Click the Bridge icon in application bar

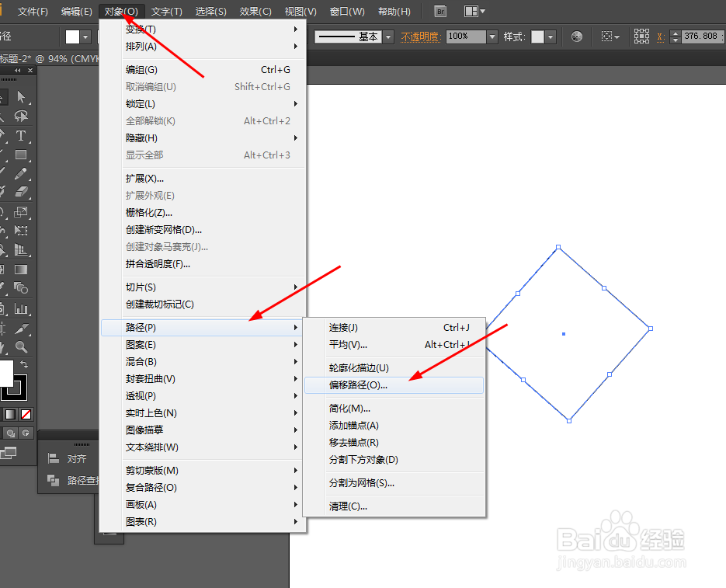coord(439,11)
